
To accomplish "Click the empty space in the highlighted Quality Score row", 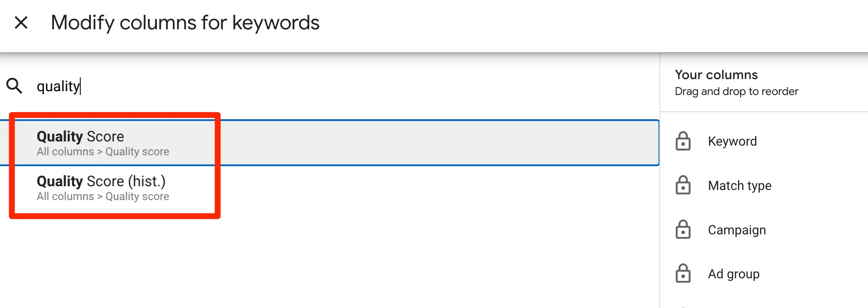I will (418, 143).
